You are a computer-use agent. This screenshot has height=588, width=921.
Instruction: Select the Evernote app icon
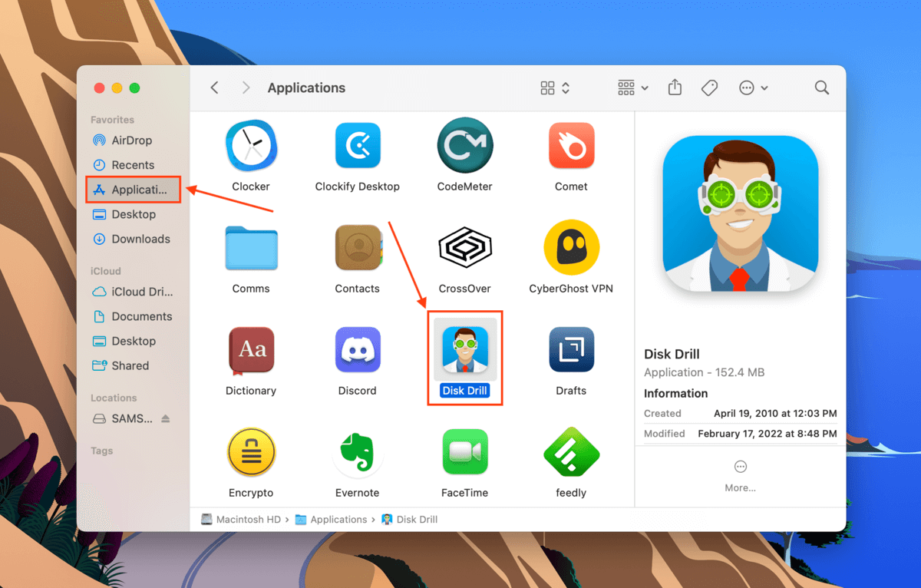358,452
